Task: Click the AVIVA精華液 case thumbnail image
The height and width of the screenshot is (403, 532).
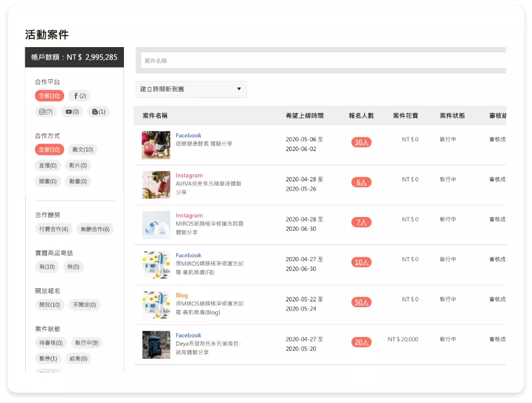Action: (x=156, y=184)
